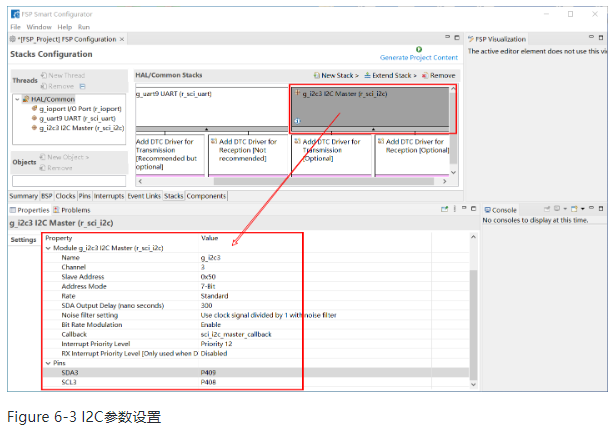Click the New Object icon
Screen dimensions: 614x431
pos(44,158)
